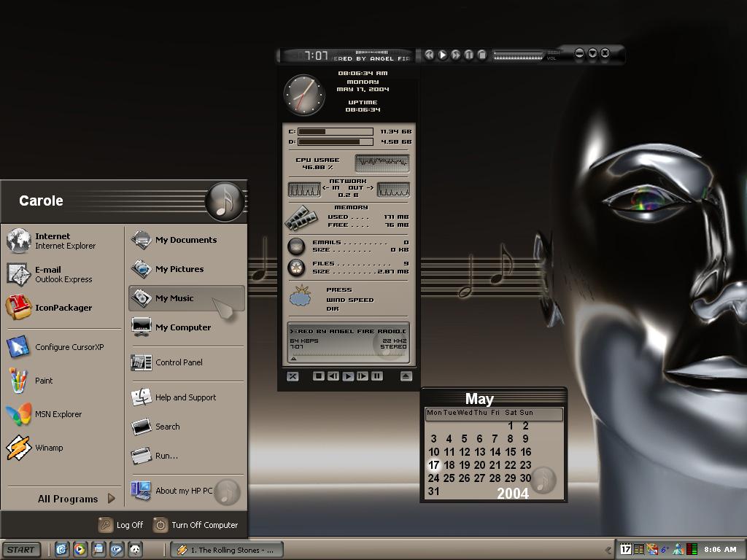The image size is (747, 560).
Task: Adjust the Winamp volume slider
Action: point(518,55)
